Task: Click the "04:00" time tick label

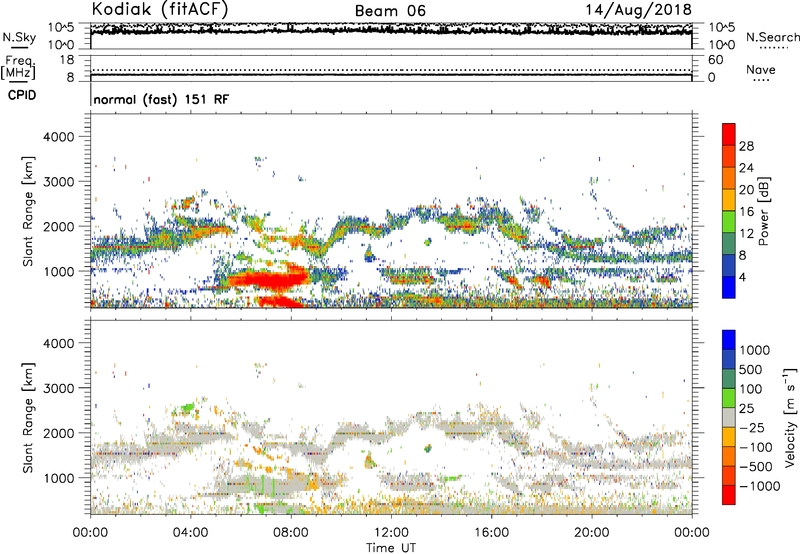Action: point(190,533)
